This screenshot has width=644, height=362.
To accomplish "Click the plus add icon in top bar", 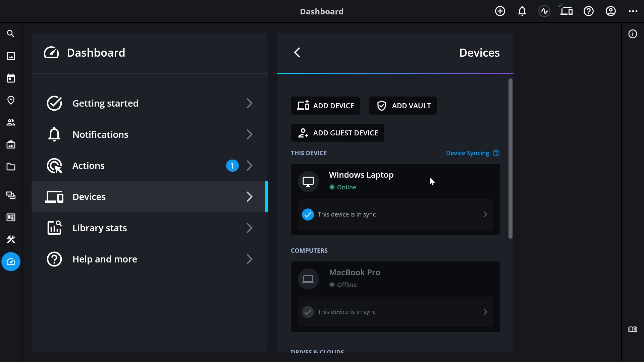I will pos(500,11).
